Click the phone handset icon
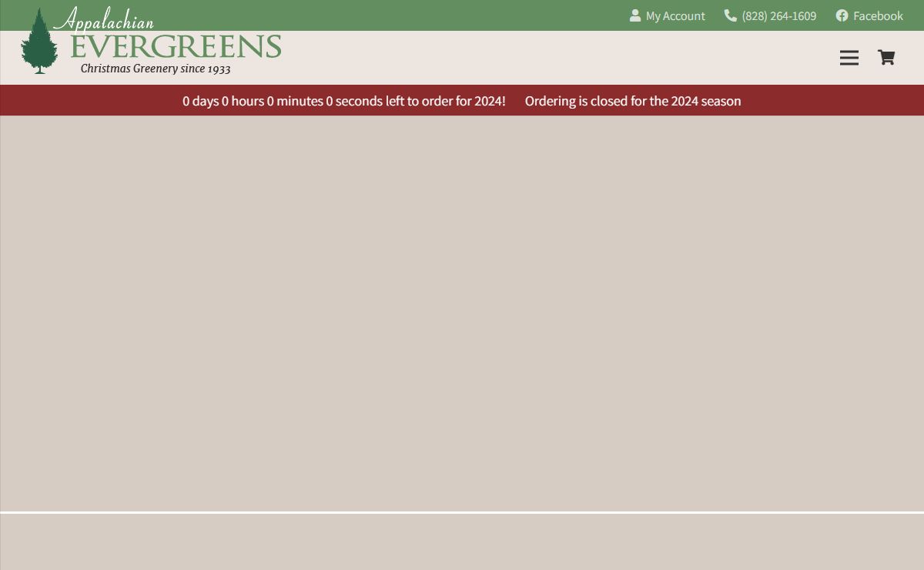This screenshot has width=924, height=570. point(731,15)
